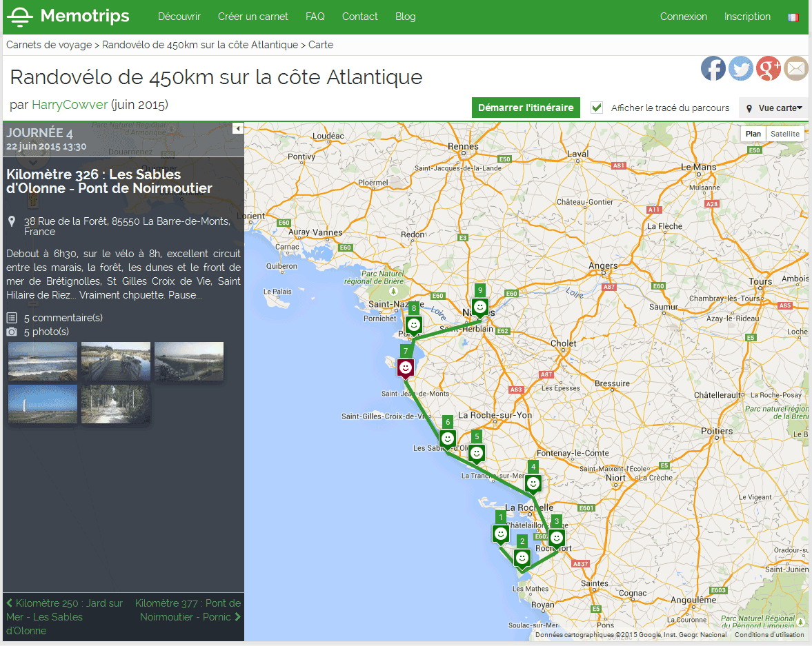
Task: Share via the Google+ icon
Action: (x=769, y=68)
